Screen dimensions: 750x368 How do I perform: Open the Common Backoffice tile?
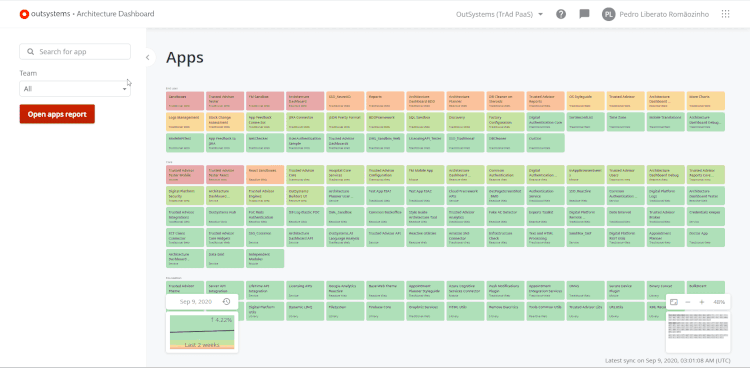(386, 216)
